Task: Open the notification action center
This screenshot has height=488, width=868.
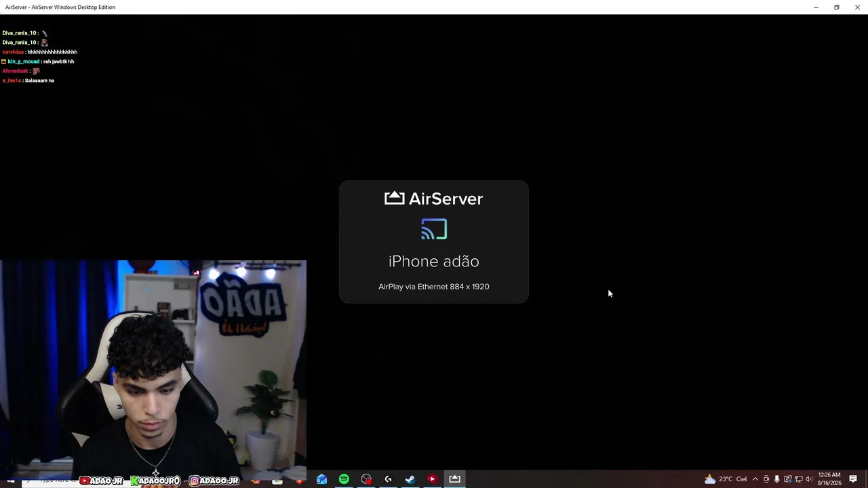Action: (x=853, y=479)
